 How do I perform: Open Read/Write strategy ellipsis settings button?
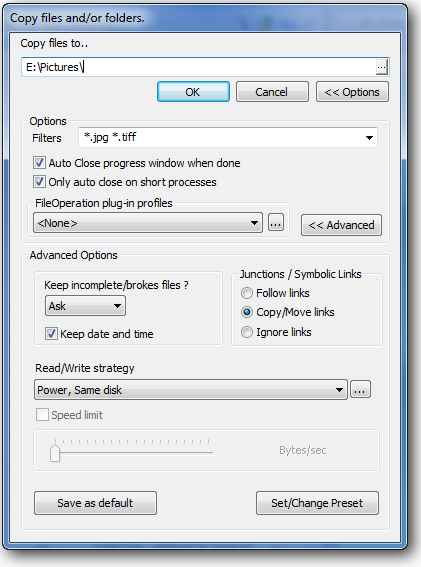click(360, 389)
